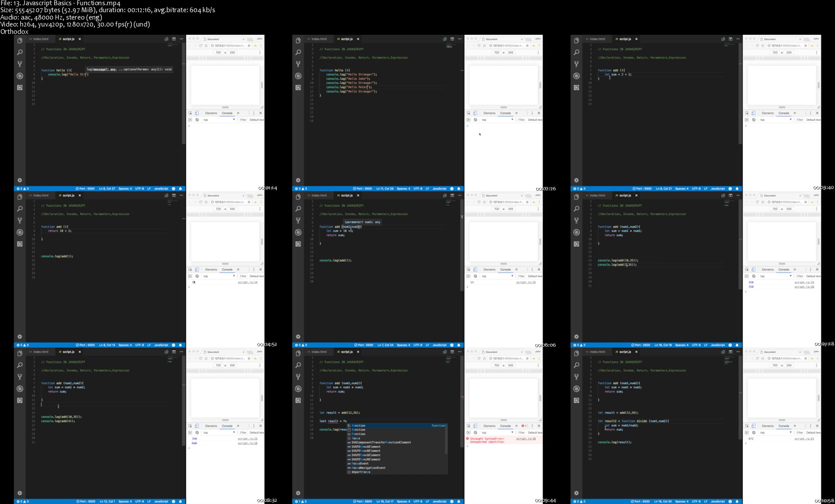Screen dimensions: 835x504
Task: Click viewport bottom resize handle in 00:01:14 frame
Action: (225, 107)
